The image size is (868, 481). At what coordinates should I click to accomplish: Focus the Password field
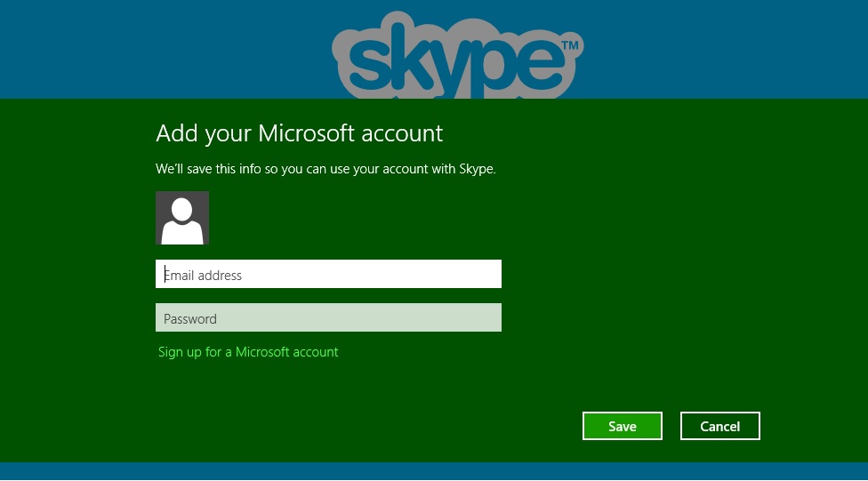click(x=328, y=317)
